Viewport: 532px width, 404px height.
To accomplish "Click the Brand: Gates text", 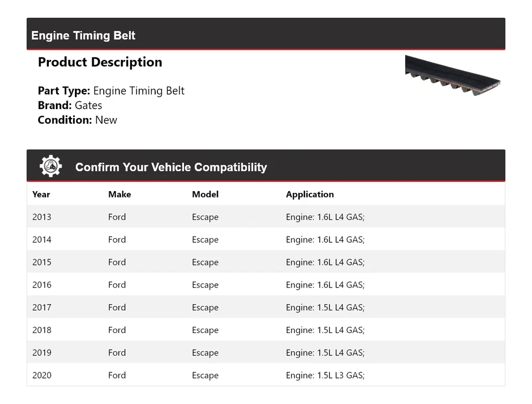I will (70, 105).
